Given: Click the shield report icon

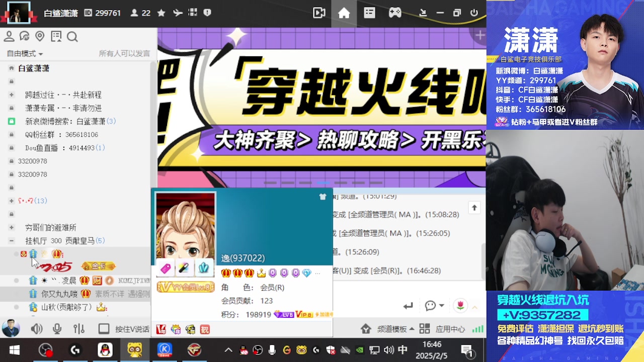Looking at the screenshot, I should click(207, 13).
